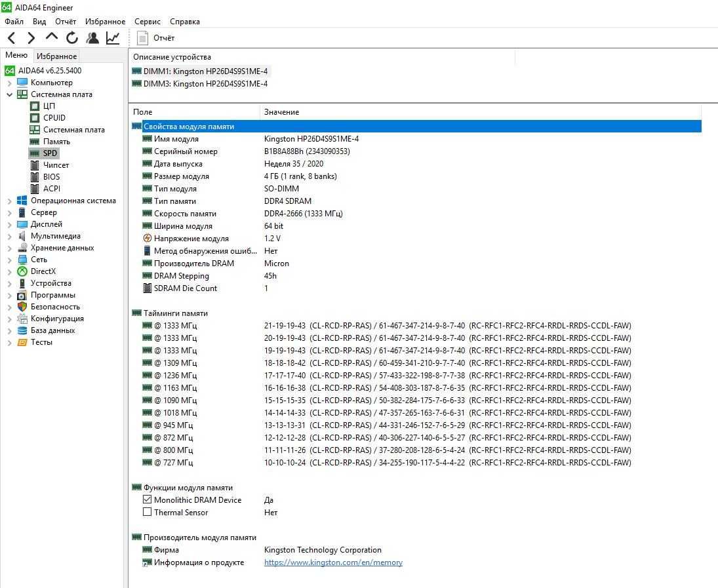Image resolution: width=718 pixels, height=588 pixels.
Task: Select Метод обнаружения ошибок row icon
Action: pyautogui.click(x=147, y=250)
